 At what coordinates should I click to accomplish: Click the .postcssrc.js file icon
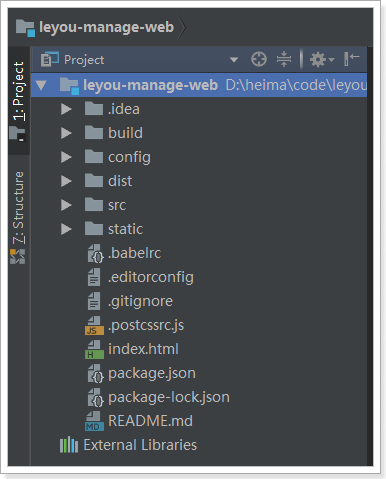[x=94, y=325]
